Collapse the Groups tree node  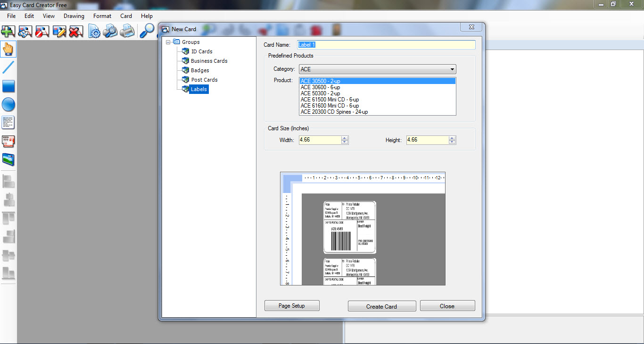168,42
